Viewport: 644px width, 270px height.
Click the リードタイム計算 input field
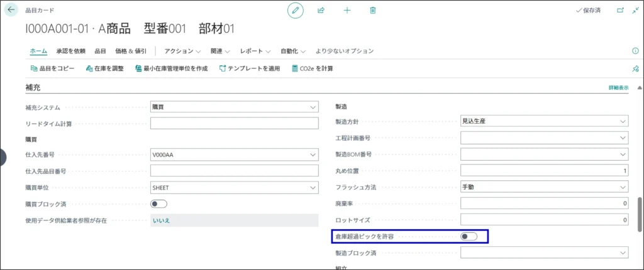pyautogui.click(x=235, y=124)
